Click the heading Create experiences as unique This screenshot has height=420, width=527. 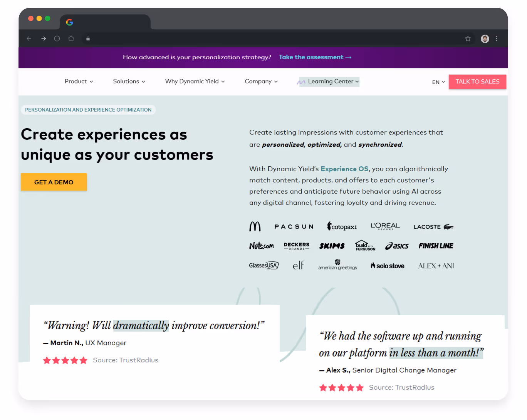point(117,144)
